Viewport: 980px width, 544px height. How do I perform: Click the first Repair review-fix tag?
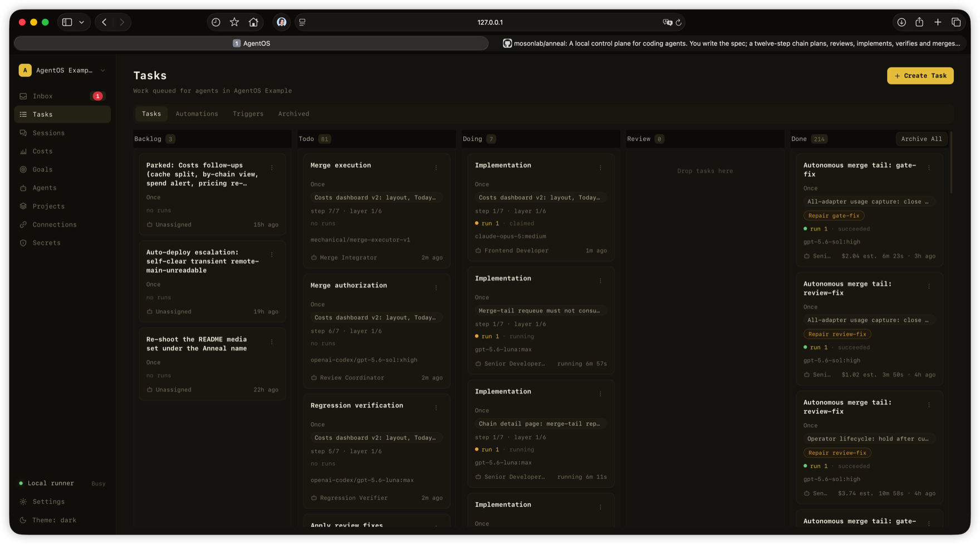click(x=837, y=334)
